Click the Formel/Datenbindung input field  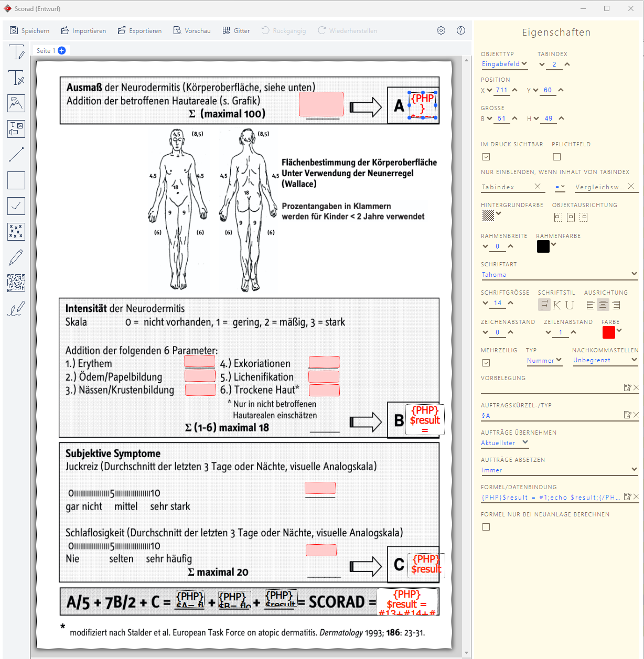551,498
